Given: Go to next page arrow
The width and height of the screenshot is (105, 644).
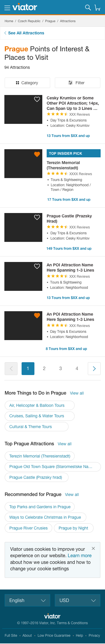Looking at the screenshot, I should pos(94,369).
